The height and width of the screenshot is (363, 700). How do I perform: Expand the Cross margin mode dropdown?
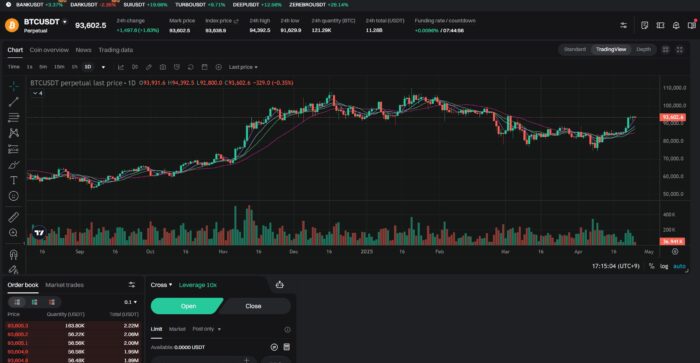coord(161,285)
